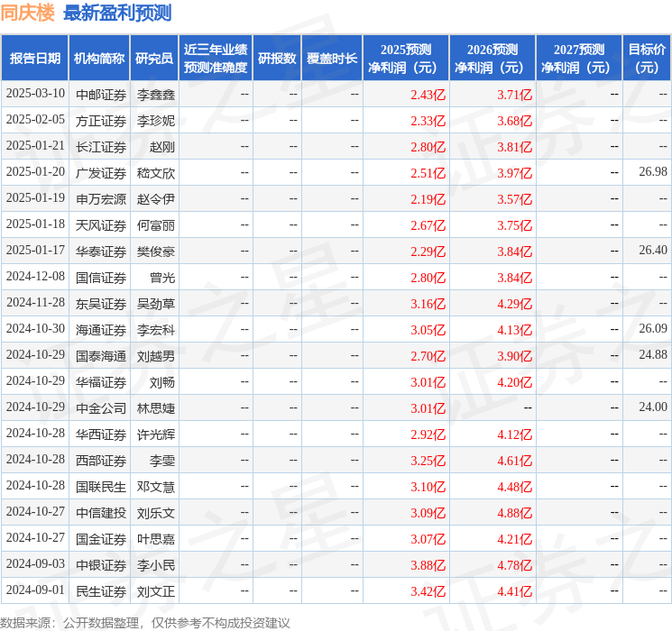Click the 覆盖时长 column header
The width and height of the screenshot is (672, 631).
(332, 58)
